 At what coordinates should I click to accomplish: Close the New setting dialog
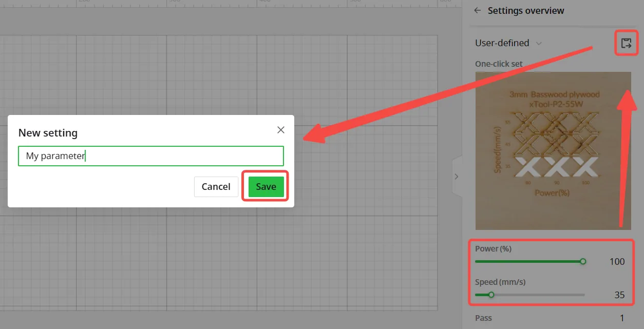point(281,130)
